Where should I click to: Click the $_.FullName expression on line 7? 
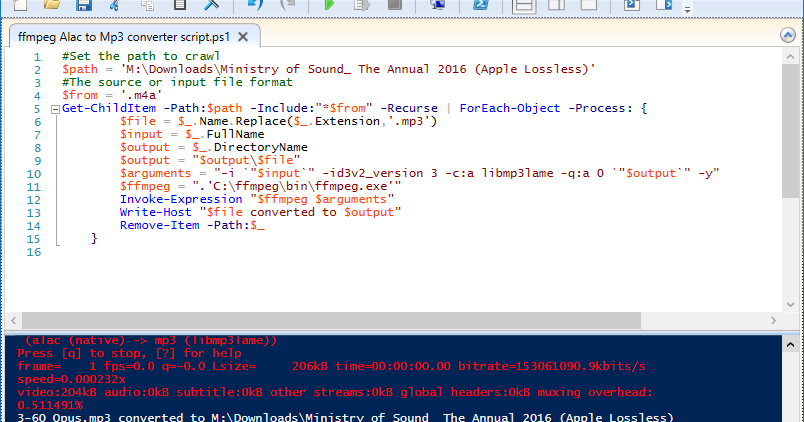[225, 134]
